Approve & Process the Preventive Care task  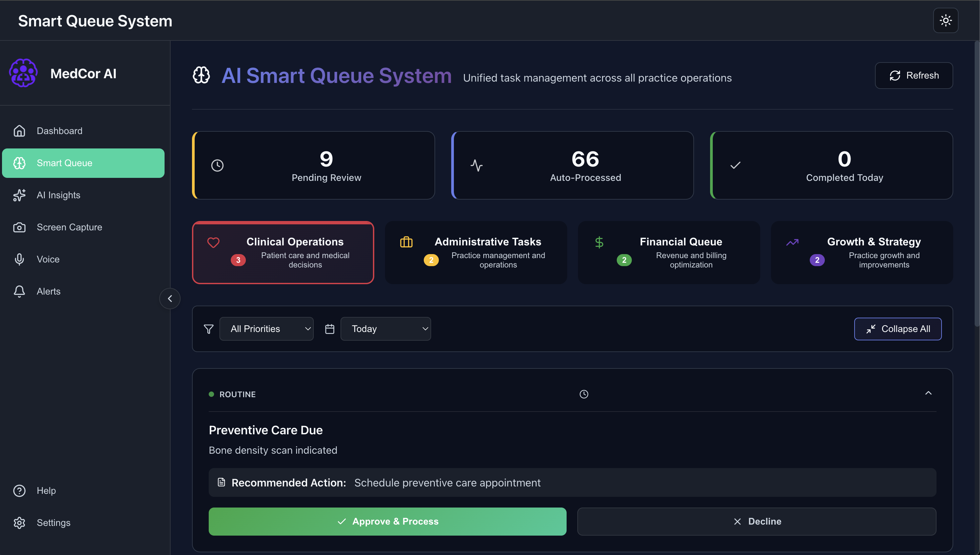pyautogui.click(x=387, y=522)
